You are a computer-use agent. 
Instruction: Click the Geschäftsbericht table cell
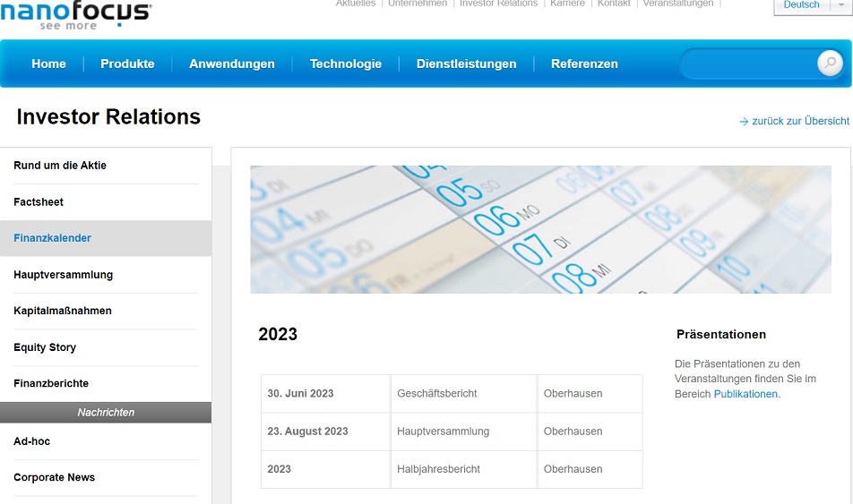pyautogui.click(x=464, y=394)
